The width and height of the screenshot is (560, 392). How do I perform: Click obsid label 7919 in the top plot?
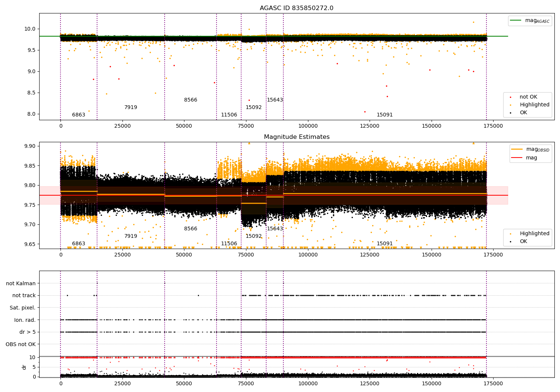[131, 108]
